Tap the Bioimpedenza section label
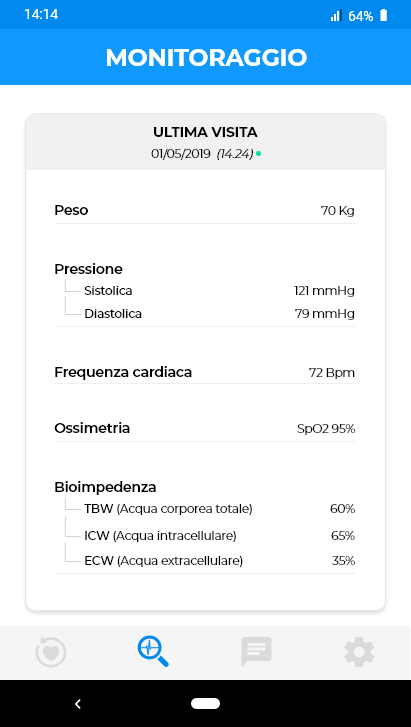The height and width of the screenshot is (727, 411). [105, 487]
